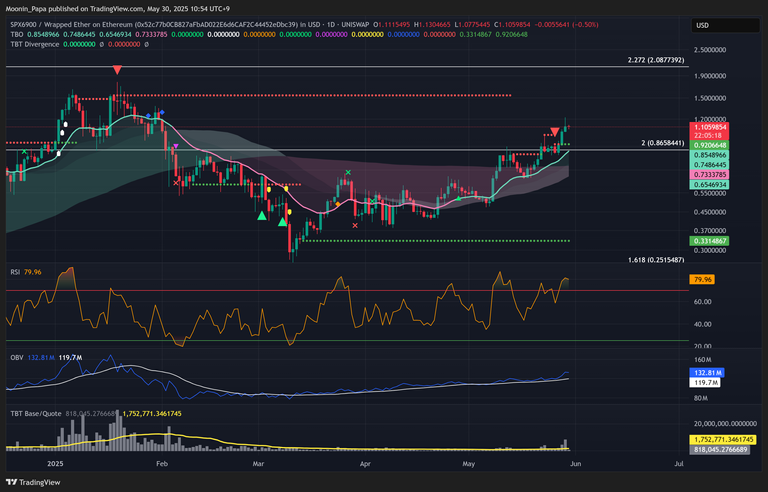Click the blue dot marker in late January
768x492 pixels.
149,115
